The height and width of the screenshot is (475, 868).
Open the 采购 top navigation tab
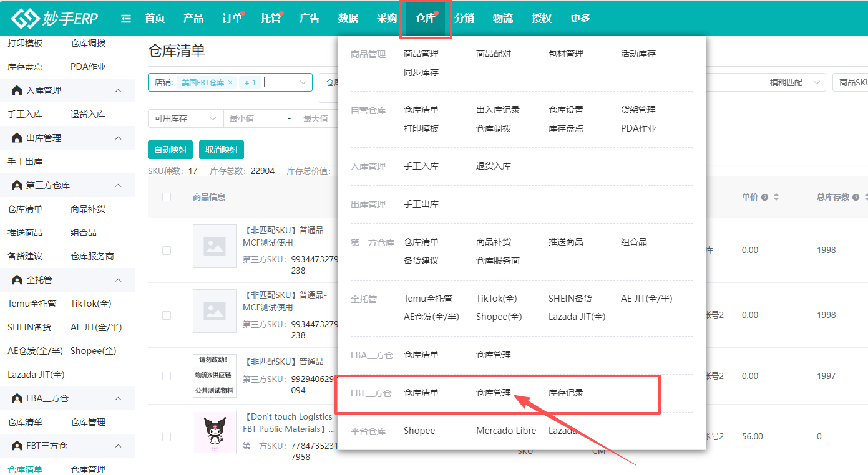387,19
